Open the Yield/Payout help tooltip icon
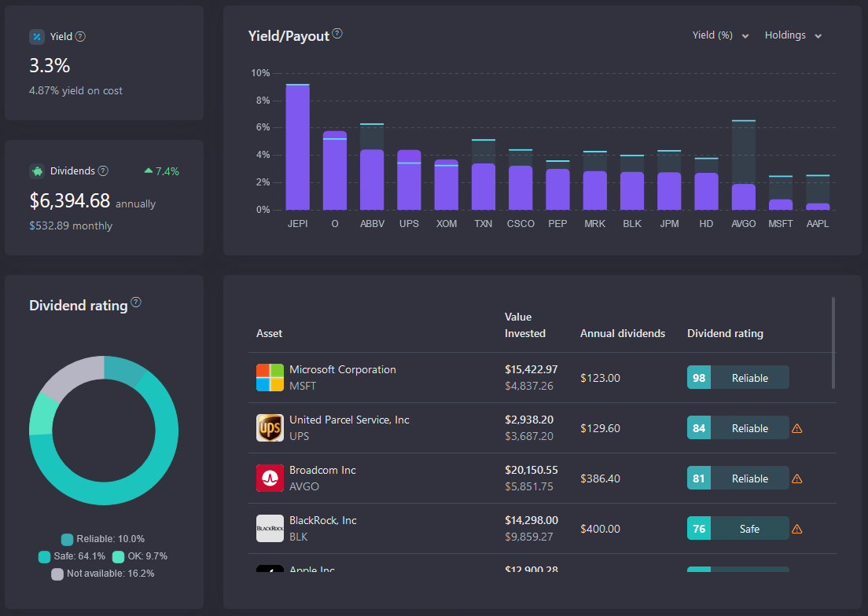 point(337,34)
